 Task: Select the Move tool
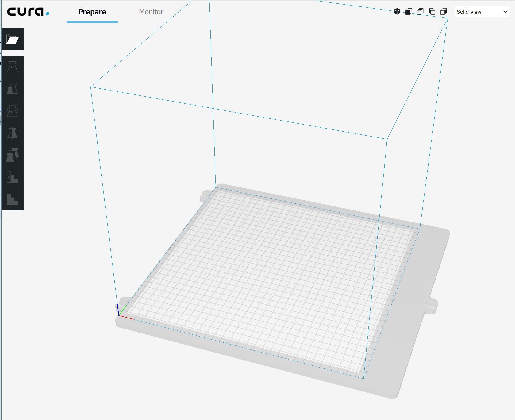12,67
